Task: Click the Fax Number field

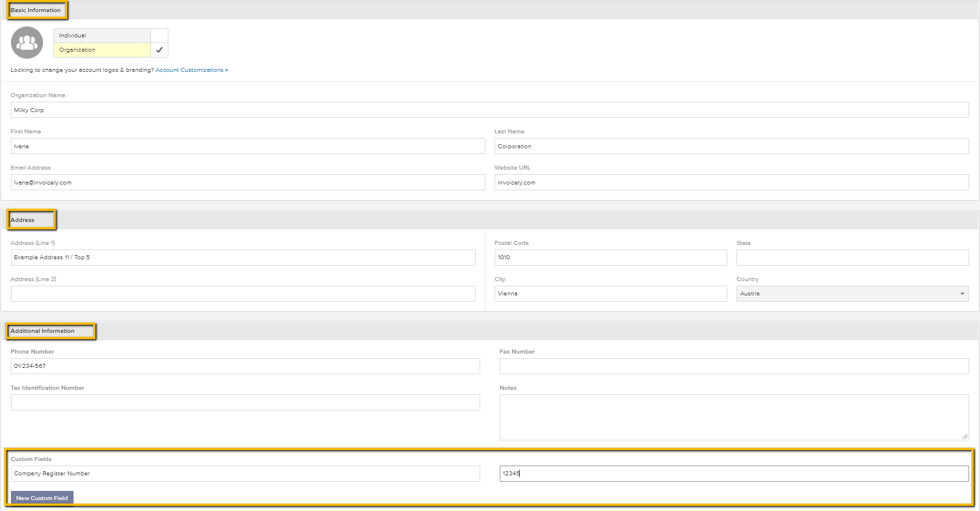Action: coord(734,366)
